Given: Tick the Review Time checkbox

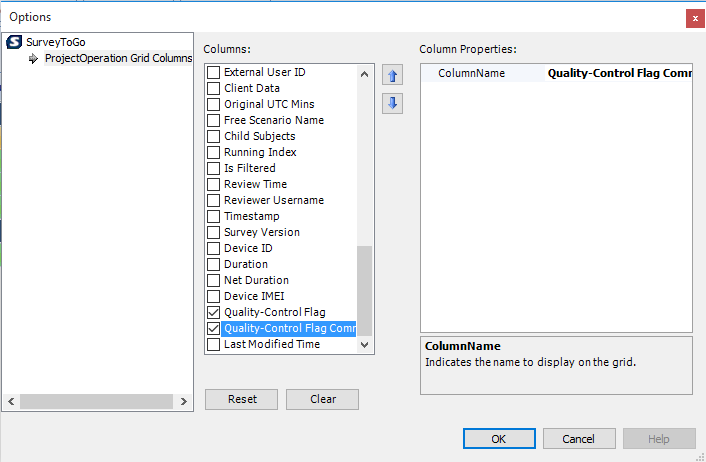Looking at the screenshot, I should (213, 184).
